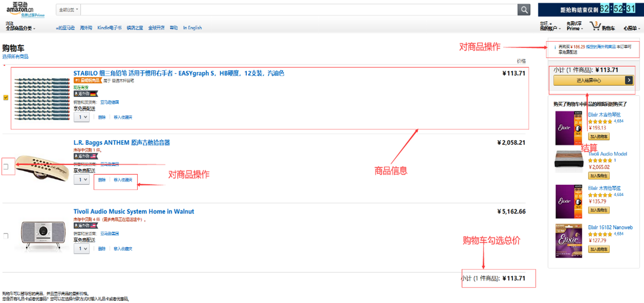Open the 帮助 help link
This screenshot has height=303, width=644.
174,28
